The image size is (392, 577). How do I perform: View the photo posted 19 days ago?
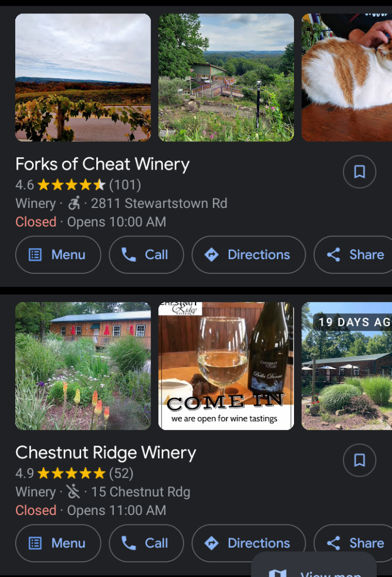(x=347, y=366)
